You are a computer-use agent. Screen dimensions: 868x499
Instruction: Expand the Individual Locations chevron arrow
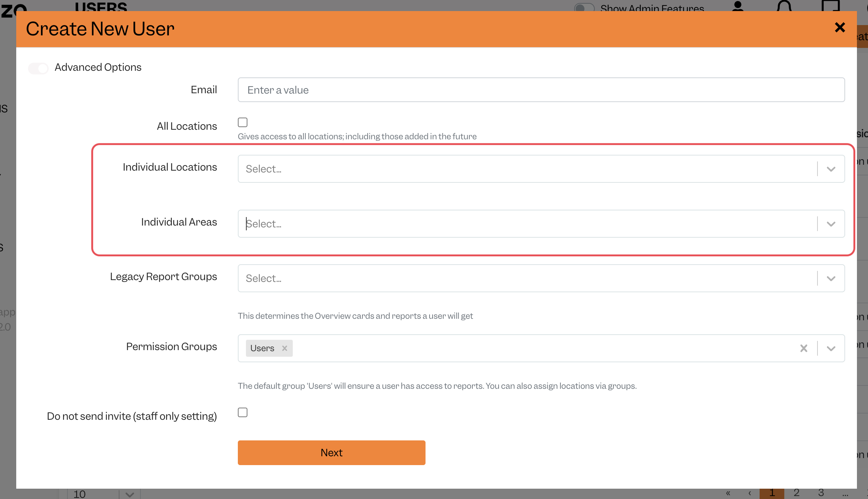[x=831, y=169]
